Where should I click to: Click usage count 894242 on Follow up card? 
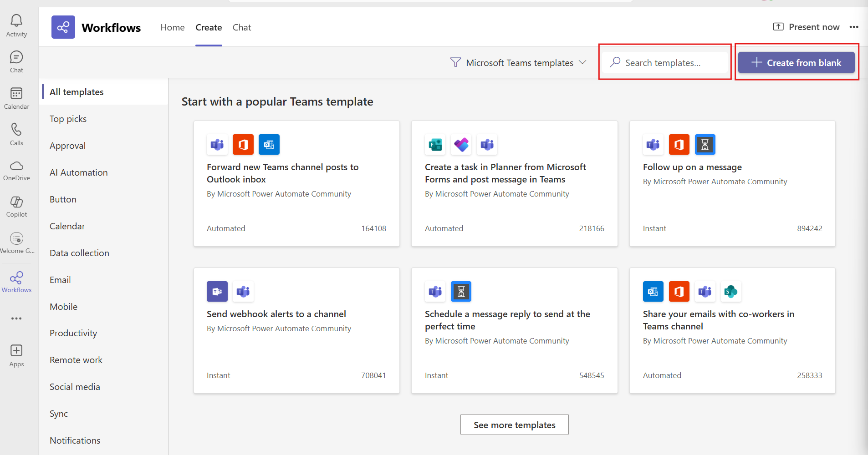[x=810, y=228]
